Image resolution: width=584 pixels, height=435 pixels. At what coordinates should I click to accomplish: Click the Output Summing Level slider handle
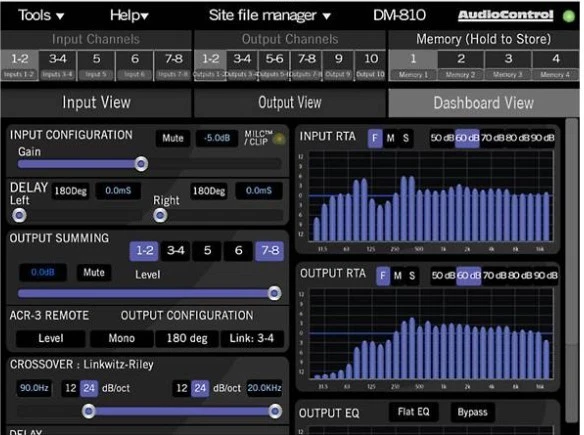tap(274, 293)
